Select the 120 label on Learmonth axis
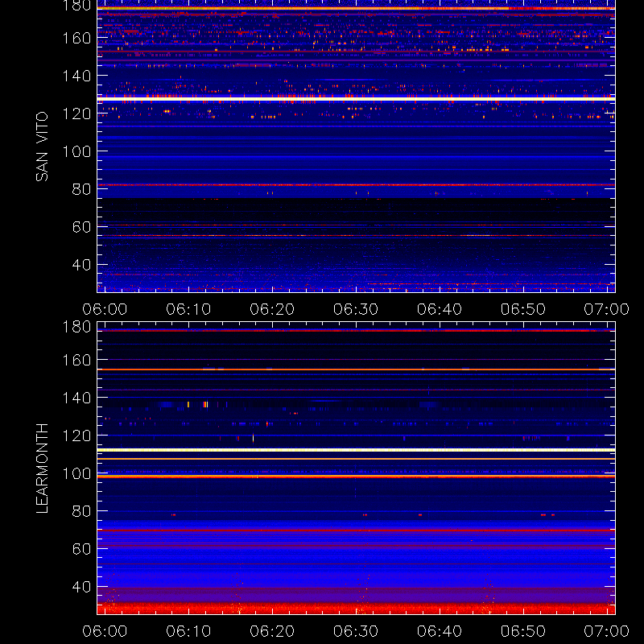 (x=76, y=436)
